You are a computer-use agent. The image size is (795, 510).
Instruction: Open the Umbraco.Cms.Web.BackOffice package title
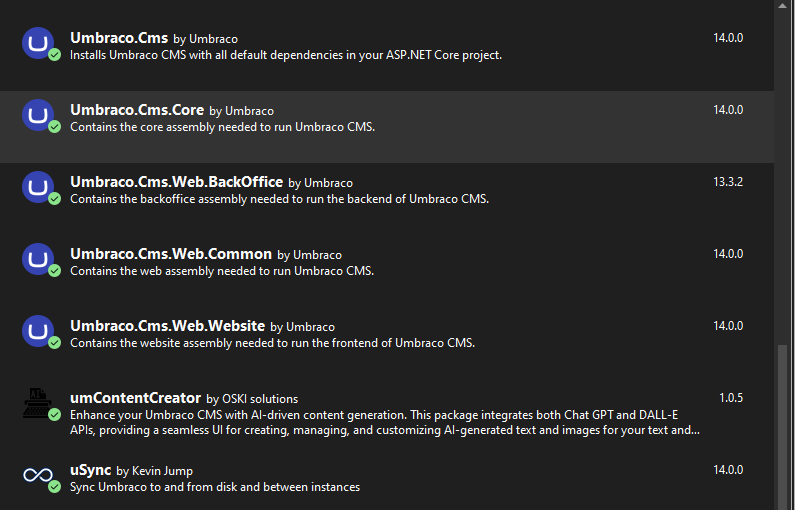(x=176, y=182)
